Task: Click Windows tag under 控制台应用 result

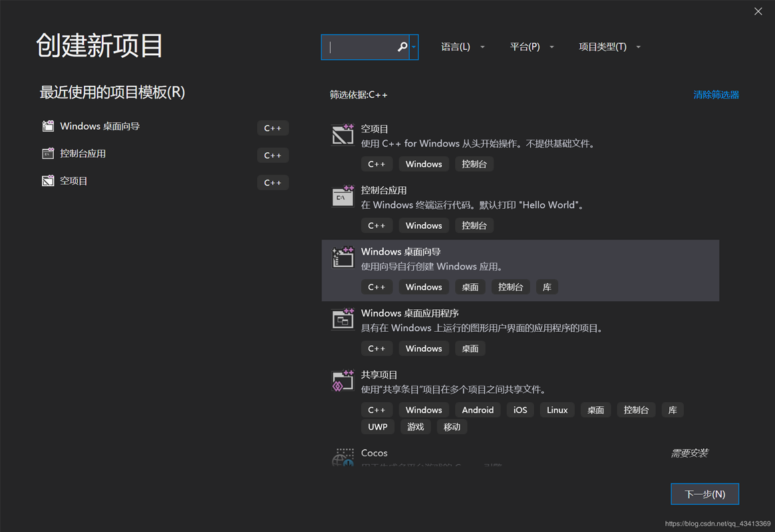Action: [x=424, y=225]
